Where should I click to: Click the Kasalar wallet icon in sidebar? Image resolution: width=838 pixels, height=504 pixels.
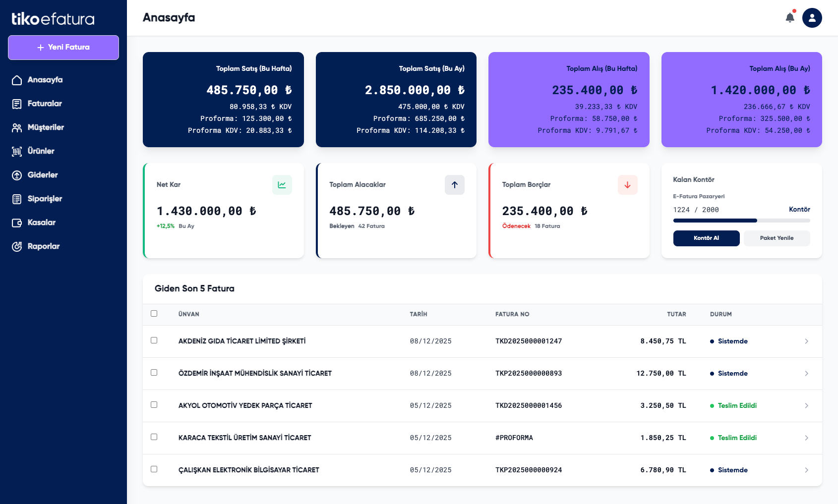coord(17,223)
